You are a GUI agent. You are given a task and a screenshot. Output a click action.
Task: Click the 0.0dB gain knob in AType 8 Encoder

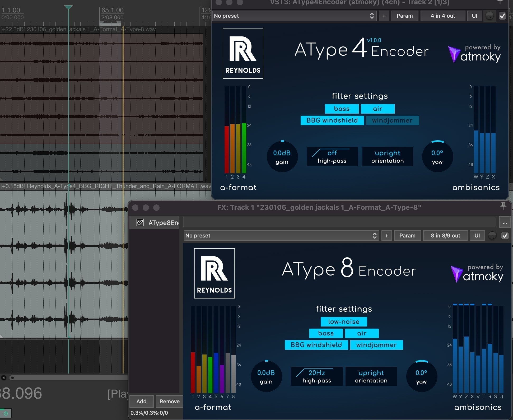(266, 376)
